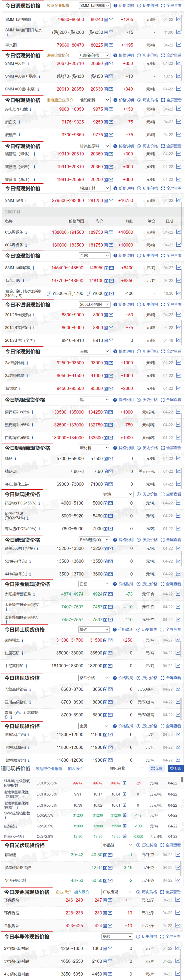Open trend chart for 高钛渣(TiO2≥90%) row
Image resolution: width=185 pixels, height=980 pixels.
(x=178, y=528)
